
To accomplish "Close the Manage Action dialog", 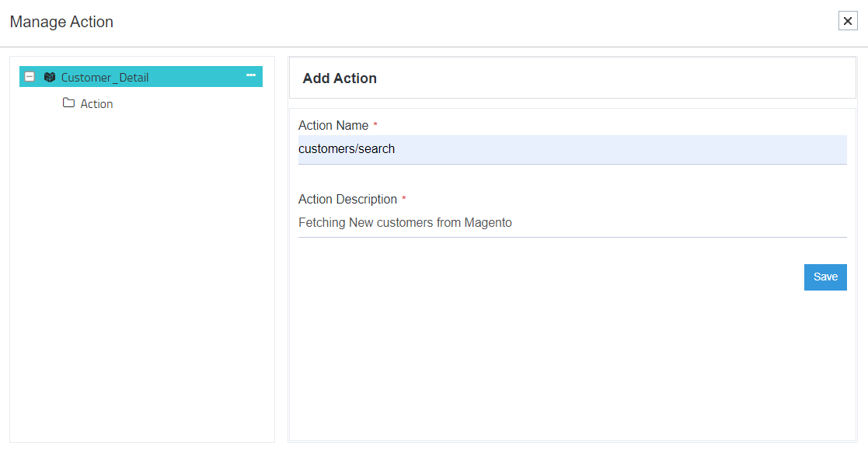I will (x=848, y=22).
